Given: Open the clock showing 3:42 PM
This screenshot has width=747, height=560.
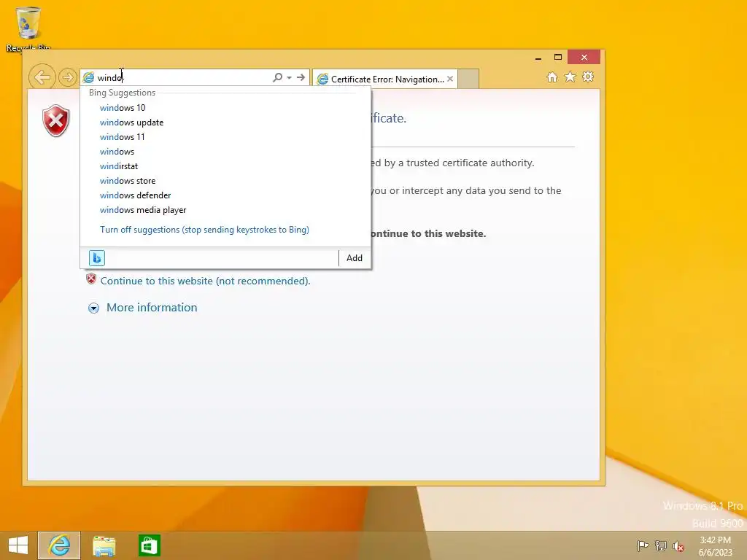Looking at the screenshot, I should coord(715,546).
